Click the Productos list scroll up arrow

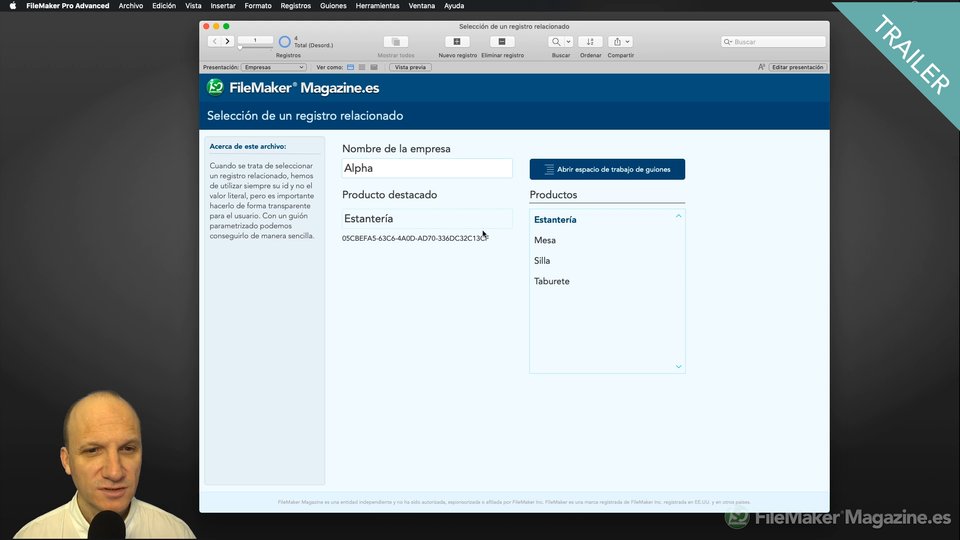(678, 216)
